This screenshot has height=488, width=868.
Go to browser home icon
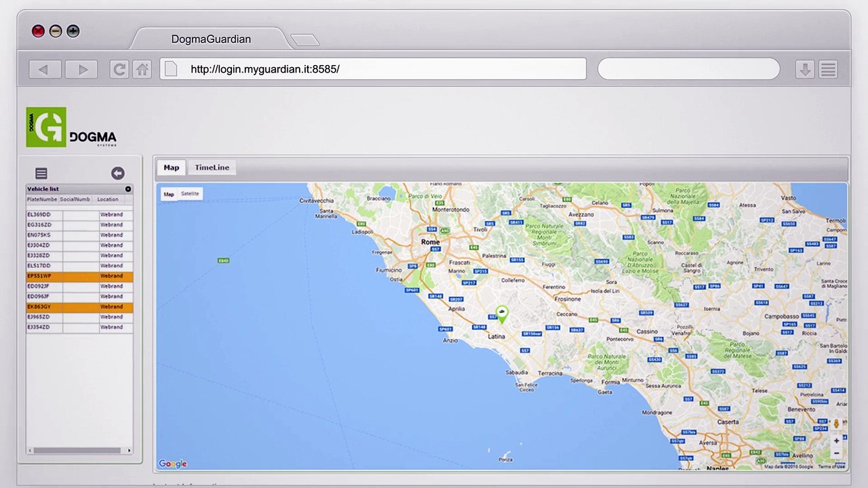[x=142, y=69]
